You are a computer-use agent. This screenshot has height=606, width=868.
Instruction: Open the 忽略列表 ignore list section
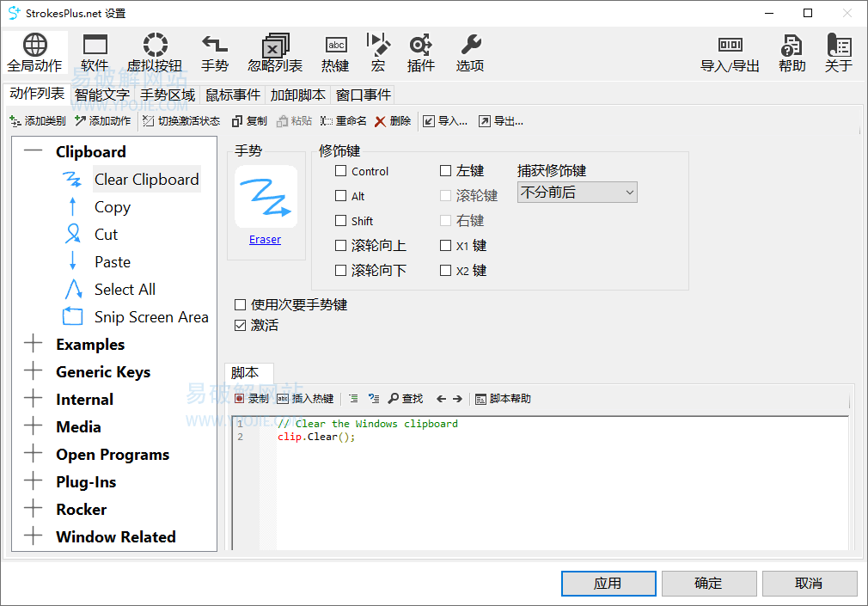[275, 53]
